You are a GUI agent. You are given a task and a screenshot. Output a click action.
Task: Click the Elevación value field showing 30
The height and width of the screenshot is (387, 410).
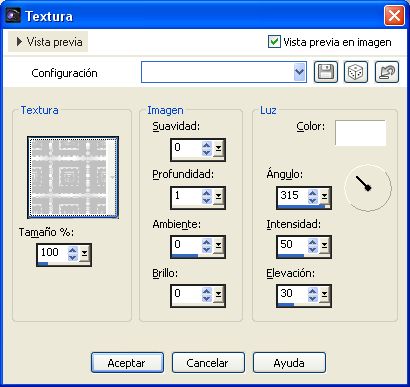coord(293,294)
